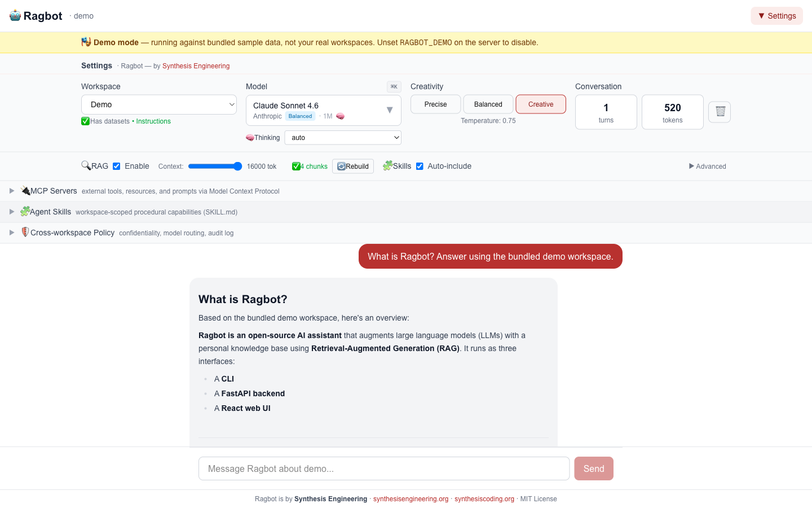Click the 'A React web UI' list item
812x508 pixels.
[242, 408]
